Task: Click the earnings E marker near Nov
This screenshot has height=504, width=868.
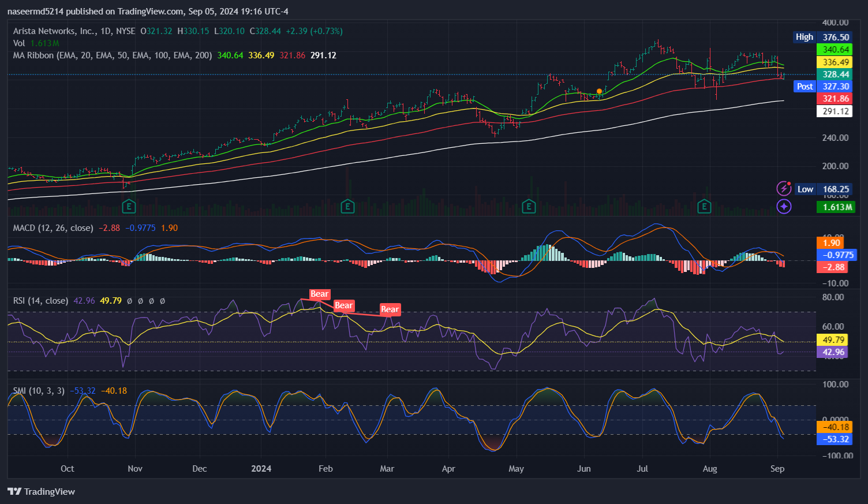Action: tap(129, 206)
